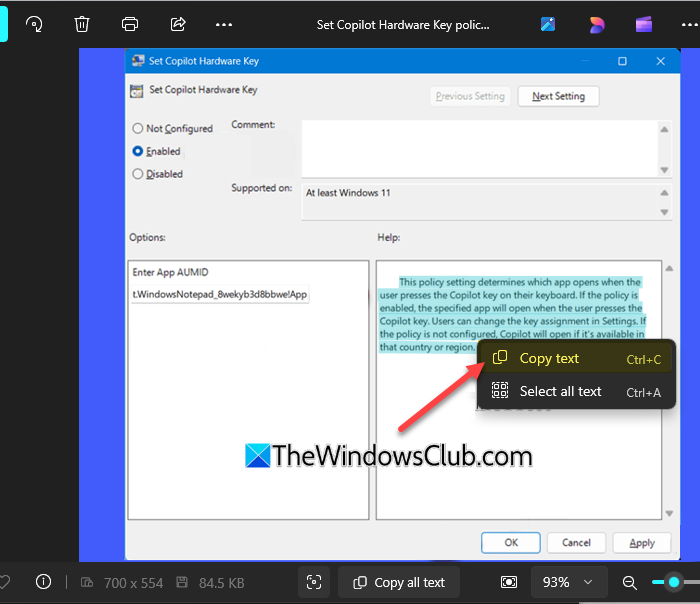
Task: Click the dialog title bar app icon
Action: (138, 61)
